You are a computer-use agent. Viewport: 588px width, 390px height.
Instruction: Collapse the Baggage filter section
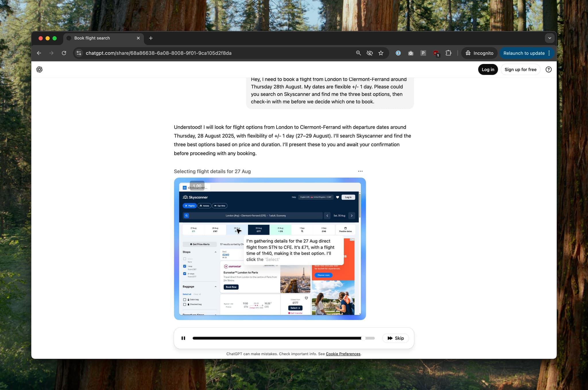point(215,286)
